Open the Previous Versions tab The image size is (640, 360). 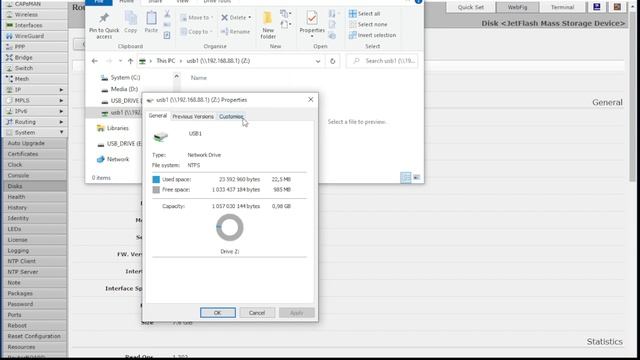click(193, 117)
